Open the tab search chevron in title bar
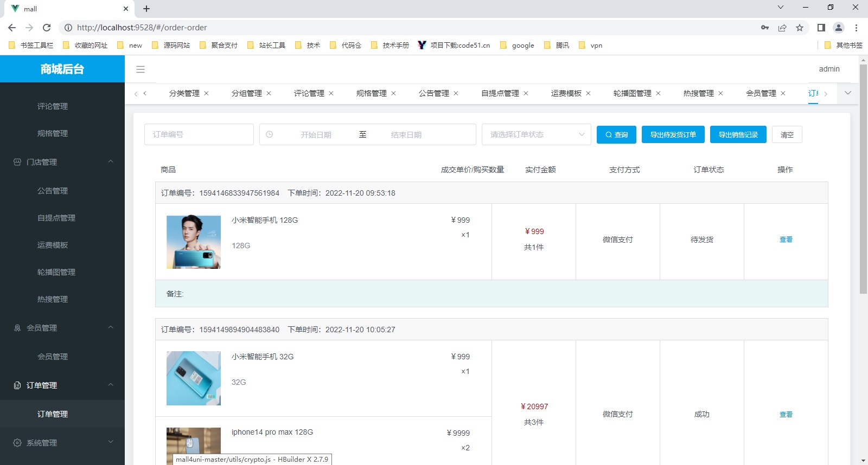Screen dimensions: 868x465 click(x=781, y=7)
